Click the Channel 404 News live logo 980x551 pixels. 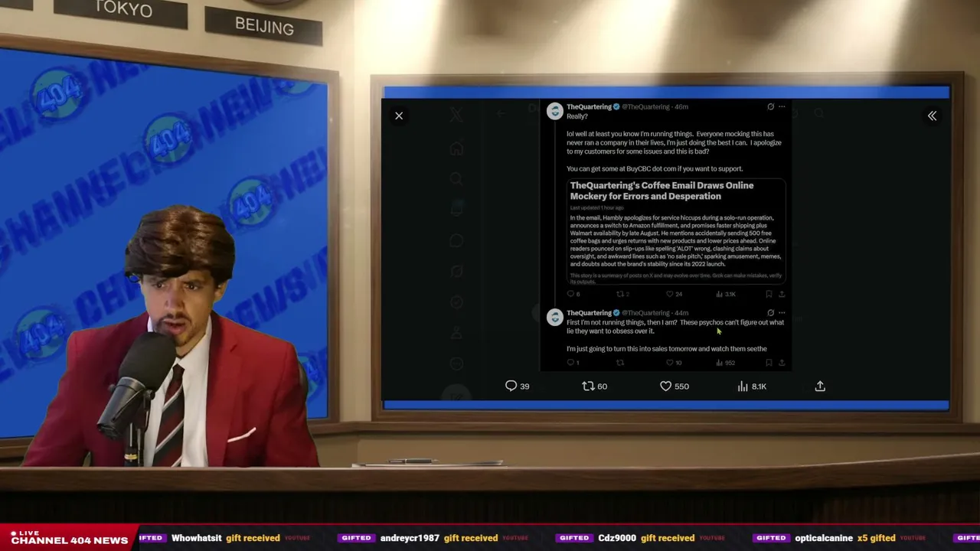point(69,537)
